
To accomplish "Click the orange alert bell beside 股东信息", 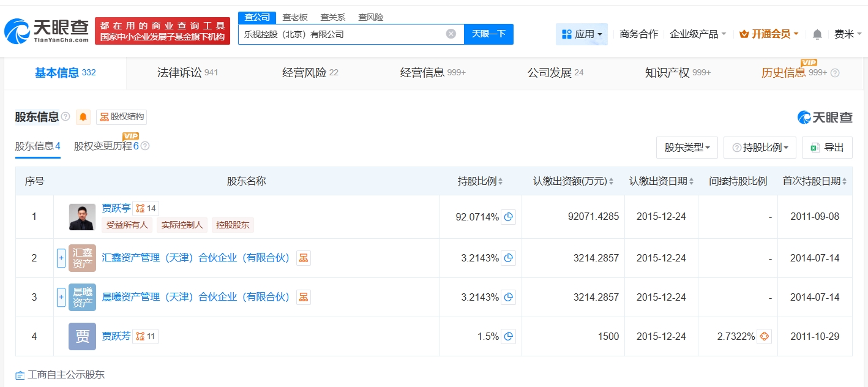I will point(83,117).
